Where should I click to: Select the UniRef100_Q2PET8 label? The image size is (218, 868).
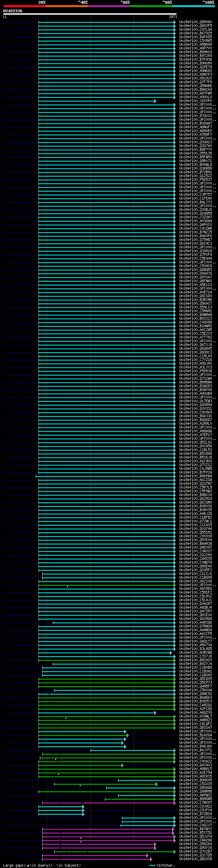pyautogui.click(x=196, y=67)
